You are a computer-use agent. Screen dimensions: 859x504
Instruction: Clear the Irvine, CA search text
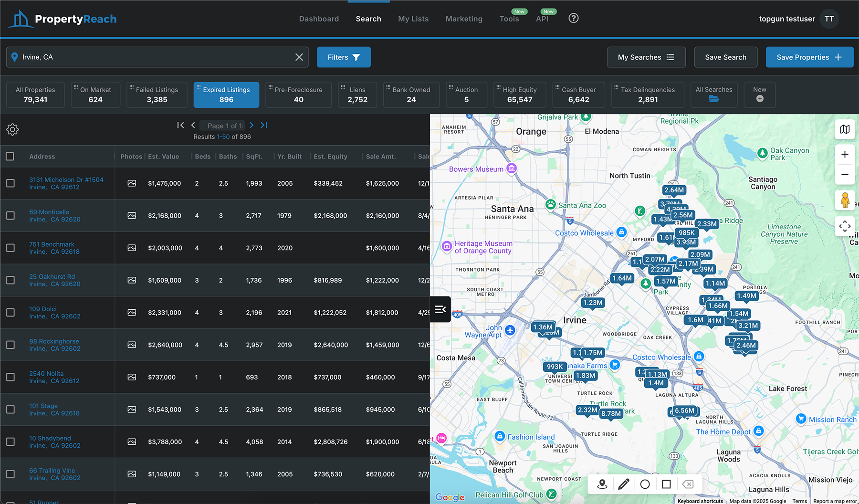click(299, 57)
